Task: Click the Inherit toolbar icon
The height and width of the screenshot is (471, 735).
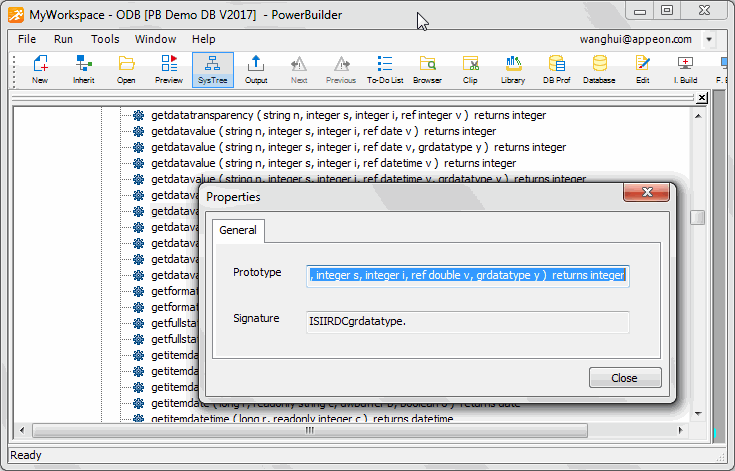Action: tap(84, 69)
